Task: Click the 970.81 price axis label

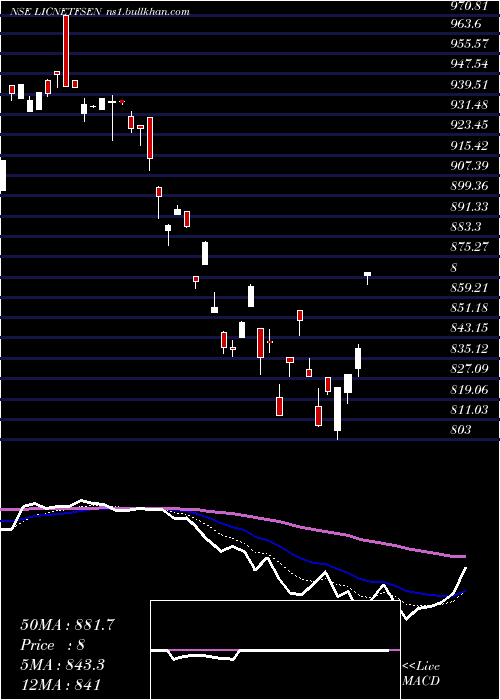Action: pyautogui.click(x=470, y=5)
